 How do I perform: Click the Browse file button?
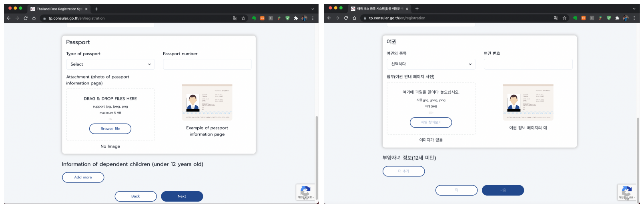coord(110,129)
